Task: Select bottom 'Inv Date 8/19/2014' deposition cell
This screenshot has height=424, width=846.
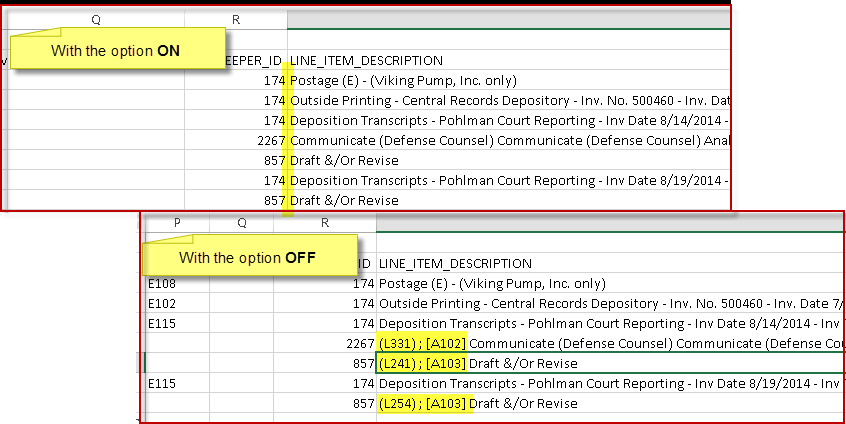Action: click(610, 383)
